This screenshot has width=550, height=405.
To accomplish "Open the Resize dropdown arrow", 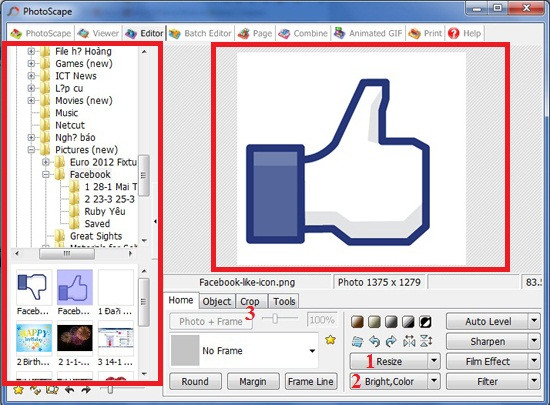I will click(x=434, y=361).
